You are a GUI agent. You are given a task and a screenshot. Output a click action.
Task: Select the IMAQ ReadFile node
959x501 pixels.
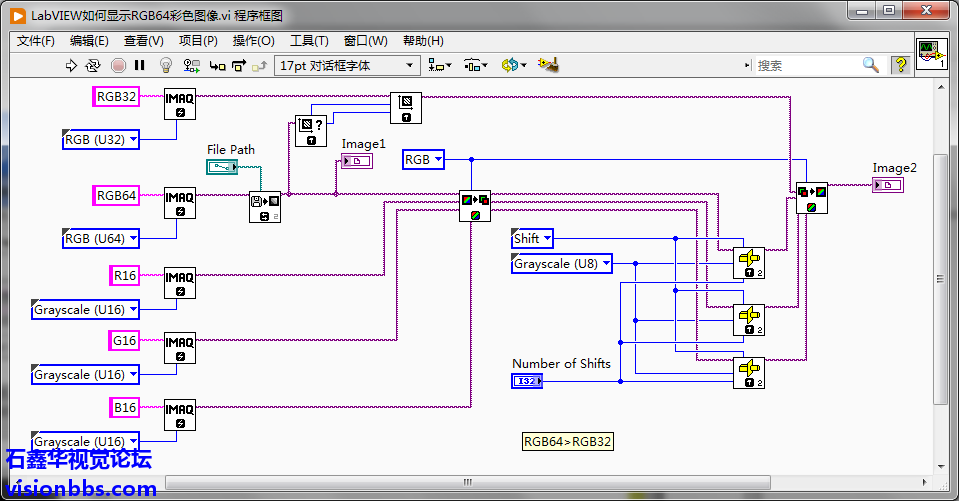pyautogui.click(x=265, y=207)
